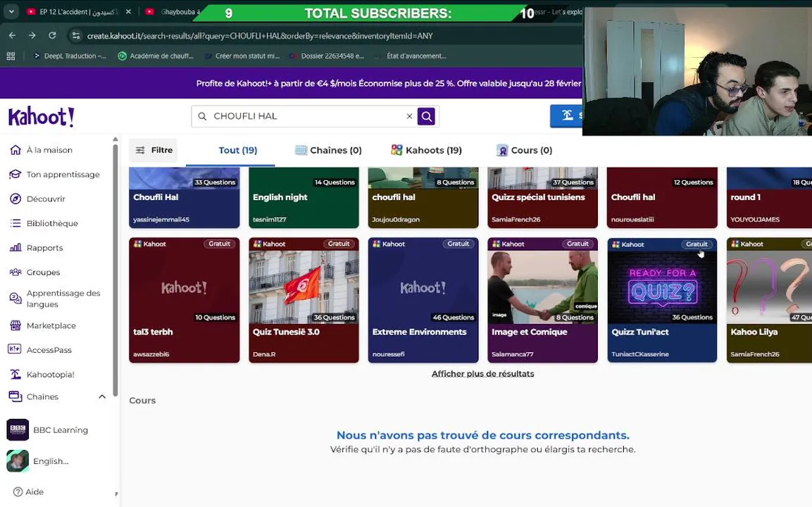Switch to EP 12 L'accident browser tab
The image size is (812, 507).
(x=77, y=11)
